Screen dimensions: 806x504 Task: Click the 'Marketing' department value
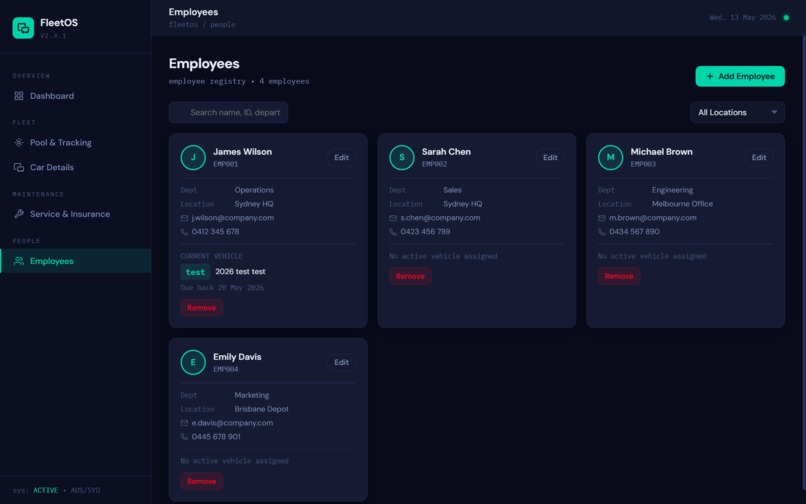[252, 395]
